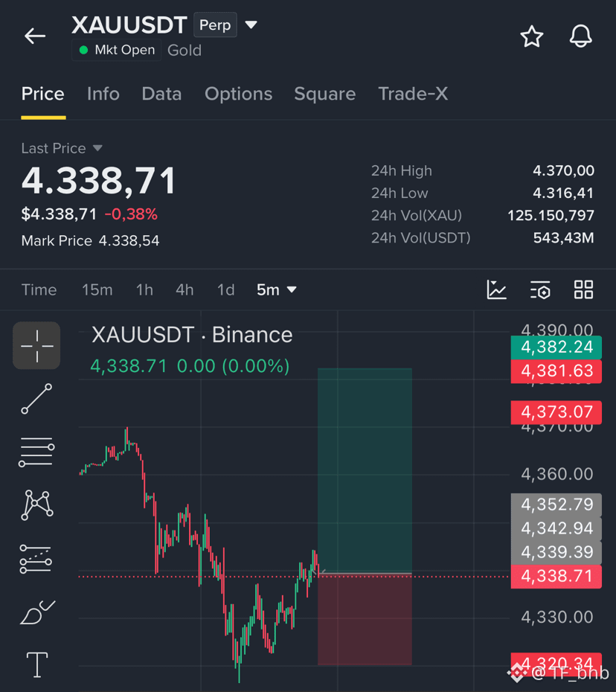
Task: Select the 15m interval
Action: pos(97,290)
